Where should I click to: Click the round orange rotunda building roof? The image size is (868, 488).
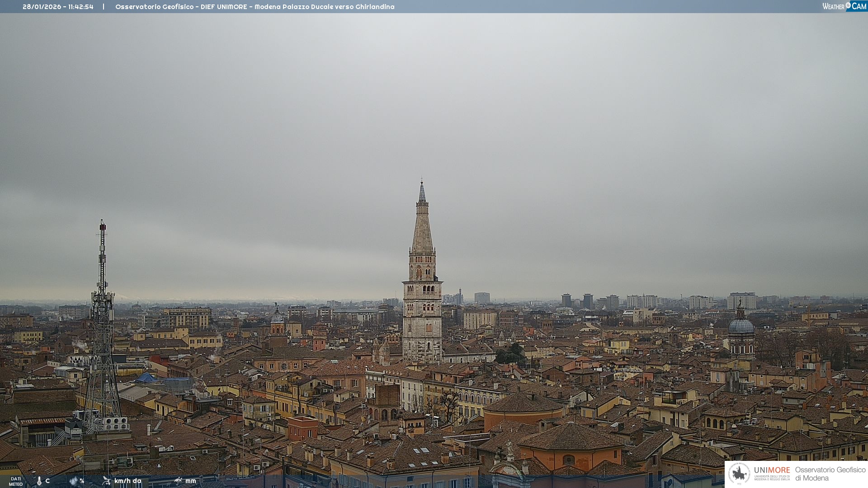point(523,404)
